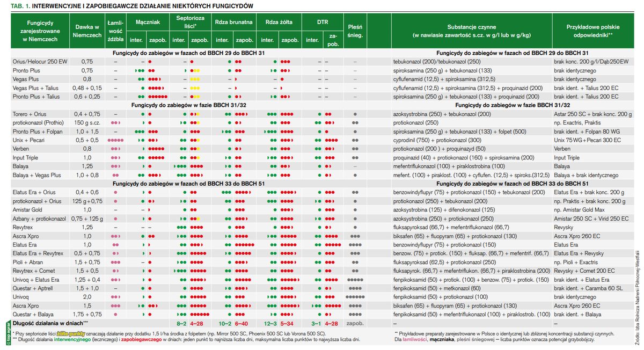644x350 pixels.
Task: Select the 'Balaya + Vegas Plus' fungicide name
Action: pos(36,175)
